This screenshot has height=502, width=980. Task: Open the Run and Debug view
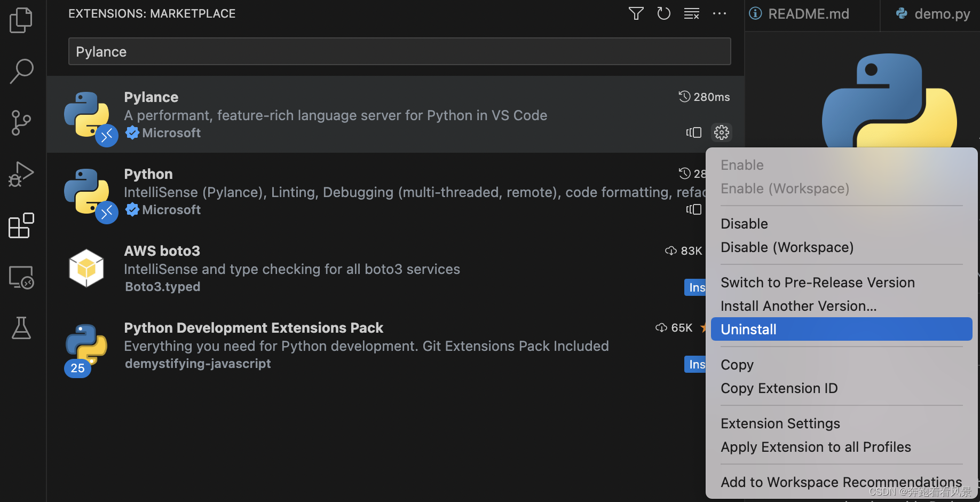point(21,174)
